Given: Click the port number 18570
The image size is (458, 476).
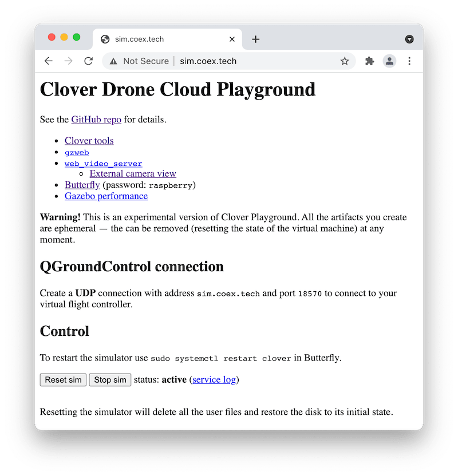Looking at the screenshot, I should tap(310, 294).
